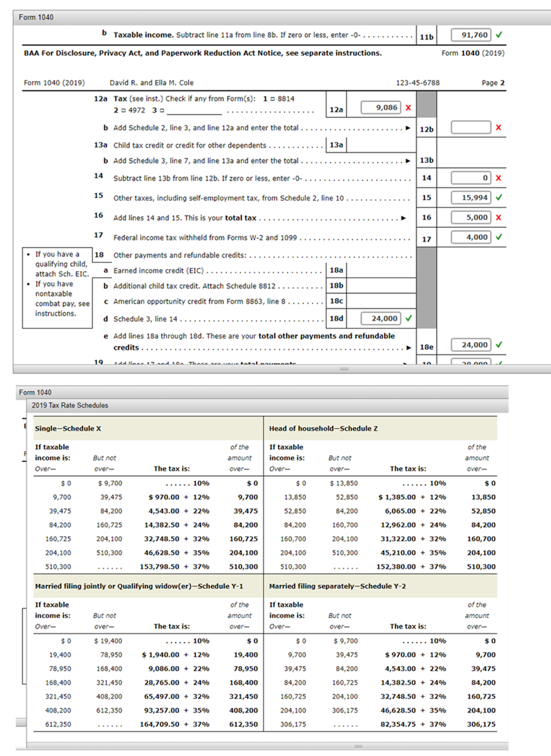Click the green checkmark beside line 18e credits
This screenshot has height=756, width=551.
point(499,345)
